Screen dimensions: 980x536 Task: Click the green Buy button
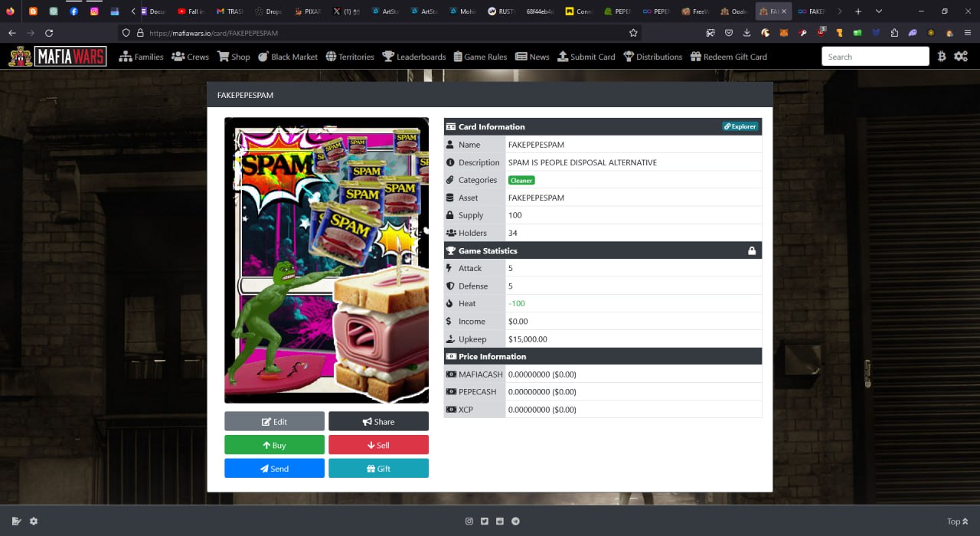[x=274, y=445]
